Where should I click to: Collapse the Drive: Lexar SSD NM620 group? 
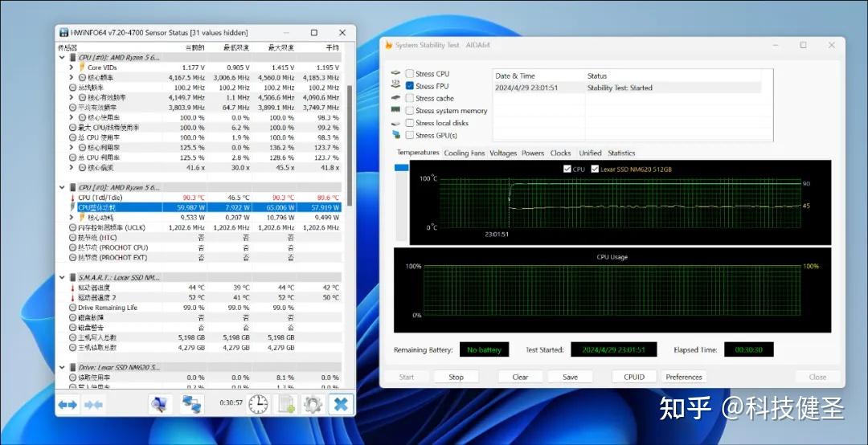pos(62,368)
